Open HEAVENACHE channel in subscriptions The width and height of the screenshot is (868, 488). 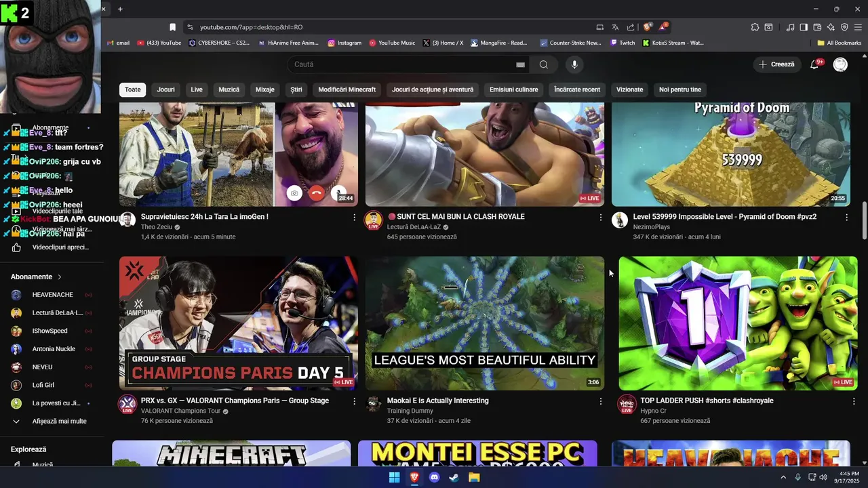point(52,295)
